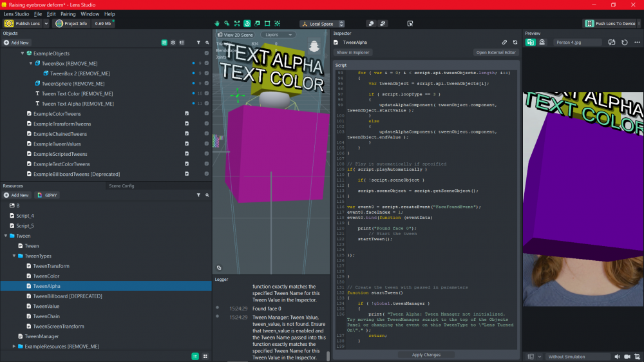Click the Preview video record camera icon

pos(627,357)
